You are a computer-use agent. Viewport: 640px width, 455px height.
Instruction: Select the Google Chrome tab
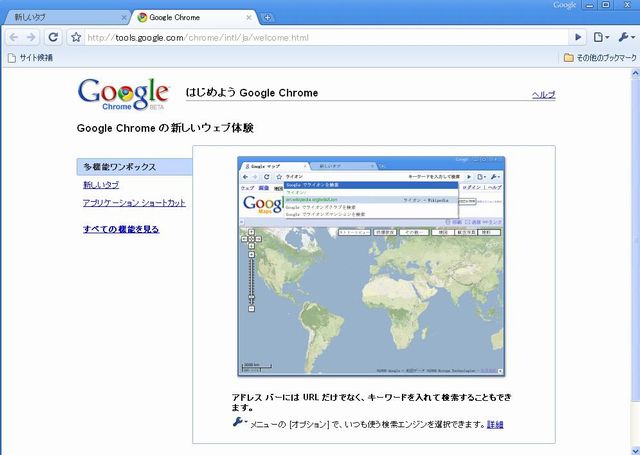pos(194,18)
